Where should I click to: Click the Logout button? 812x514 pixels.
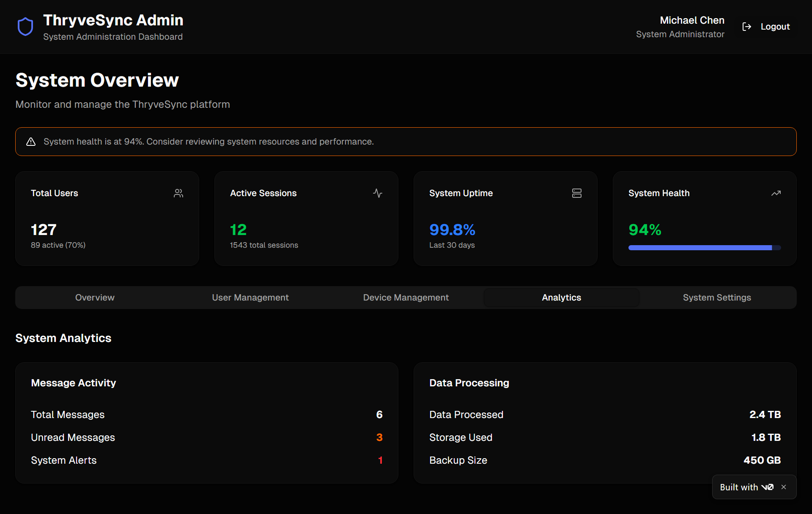tap(766, 27)
